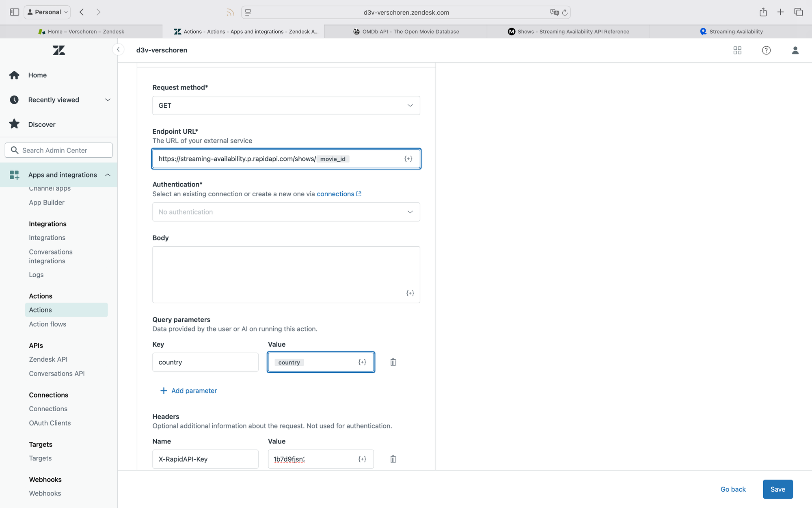Click the Search Admin Center field
Image resolution: width=812 pixels, height=508 pixels.
59,150
